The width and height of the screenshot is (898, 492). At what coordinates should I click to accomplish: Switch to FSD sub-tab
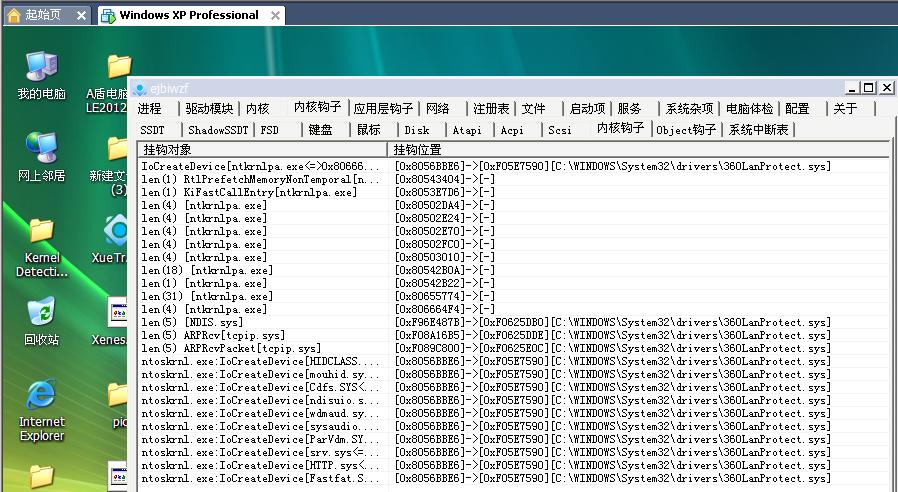(270, 130)
